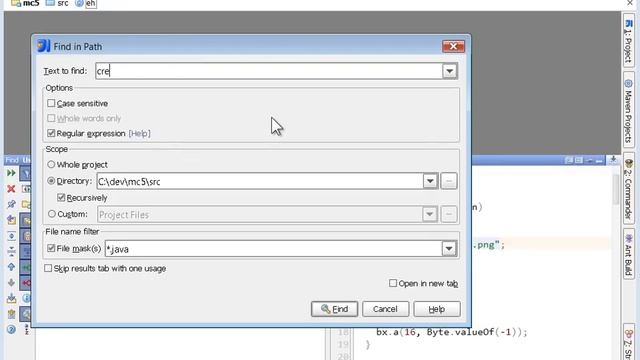Click the expand all icon in Find toolbar

coord(11,236)
